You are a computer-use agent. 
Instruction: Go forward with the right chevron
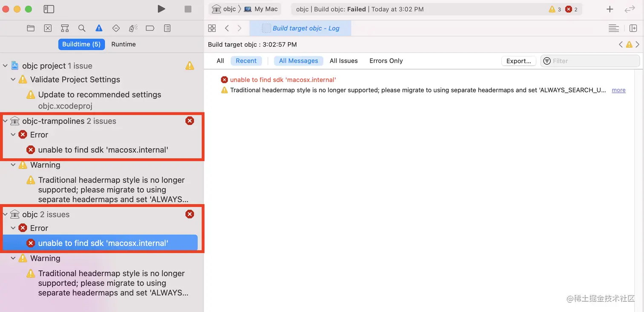coord(239,28)
